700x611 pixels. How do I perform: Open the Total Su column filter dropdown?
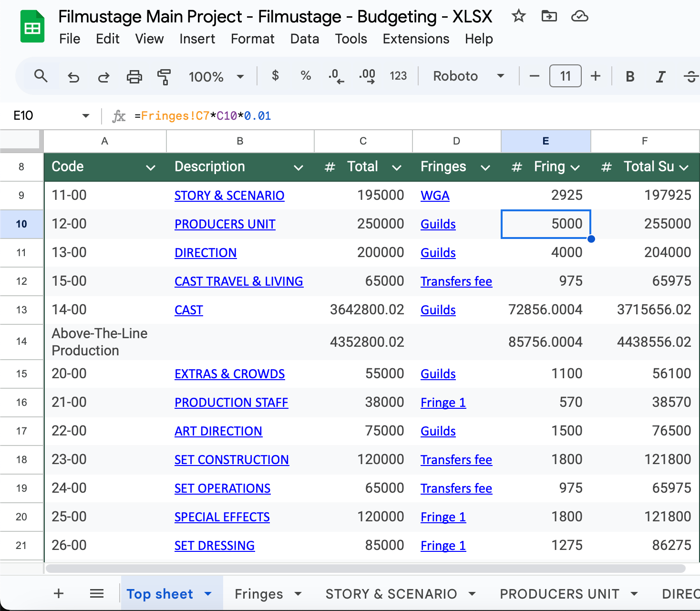tap(684, 167)
